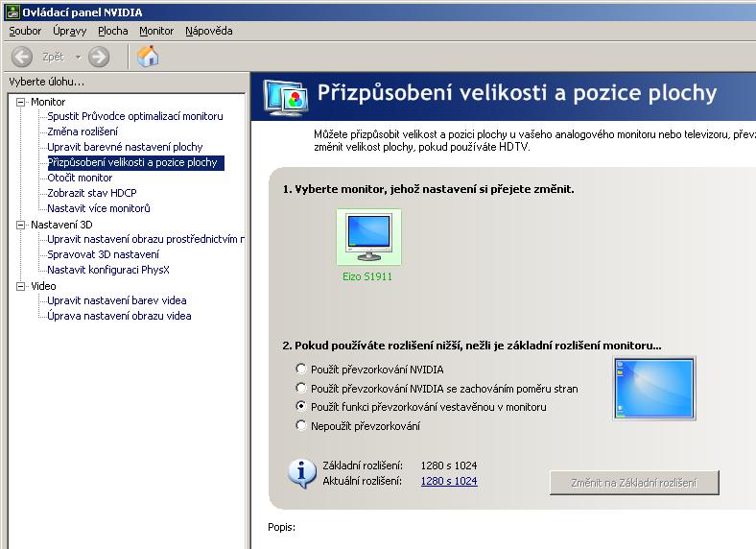Collapse the Video tree node
This screenshot has width=756, height=549.
tap(21, 286)
